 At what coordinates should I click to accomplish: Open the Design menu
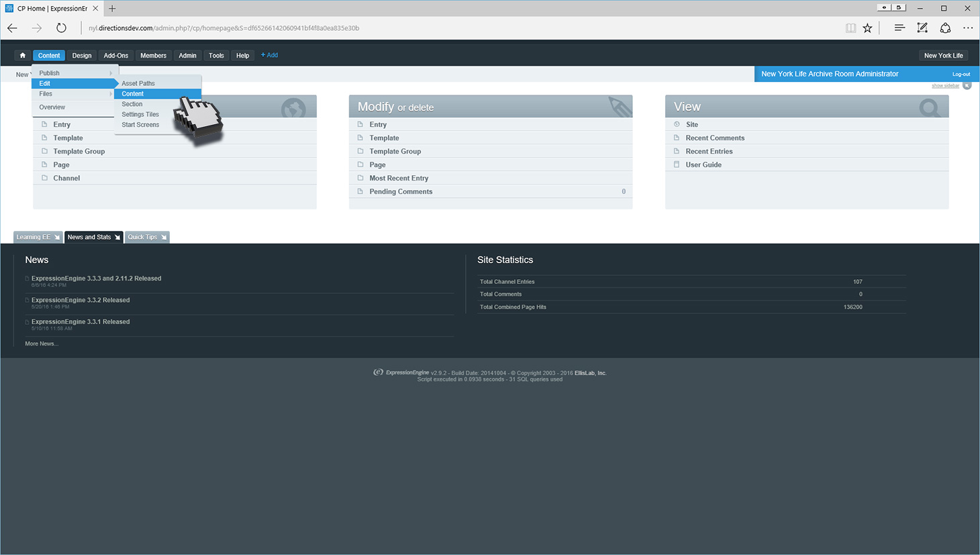point(82,56)
